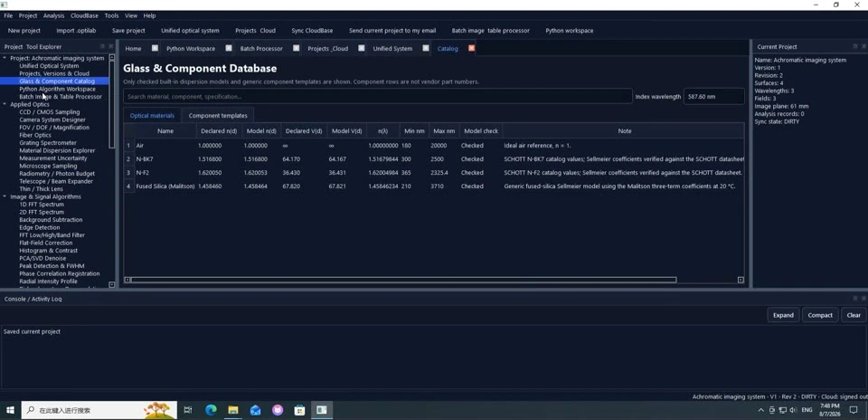Click New project in toolbar
The width and height of the screenshot is (868, 420).
(24, 31)
